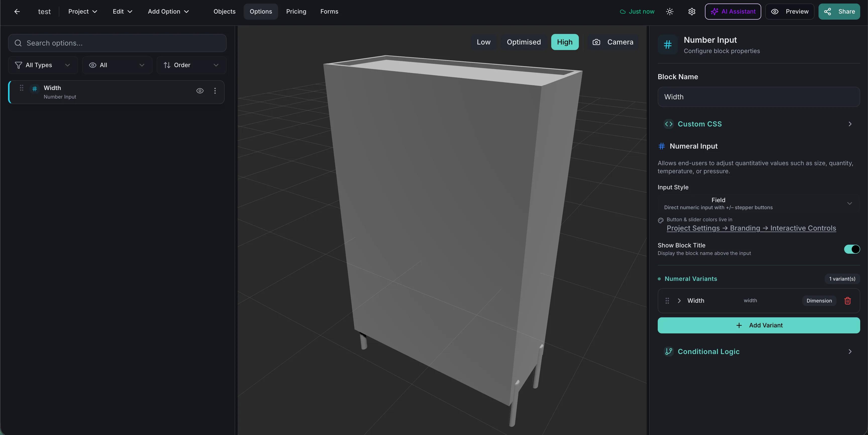Turn off Show Block Title switch
The height and width of the screenshot is (435, 868).
(852, 249)
